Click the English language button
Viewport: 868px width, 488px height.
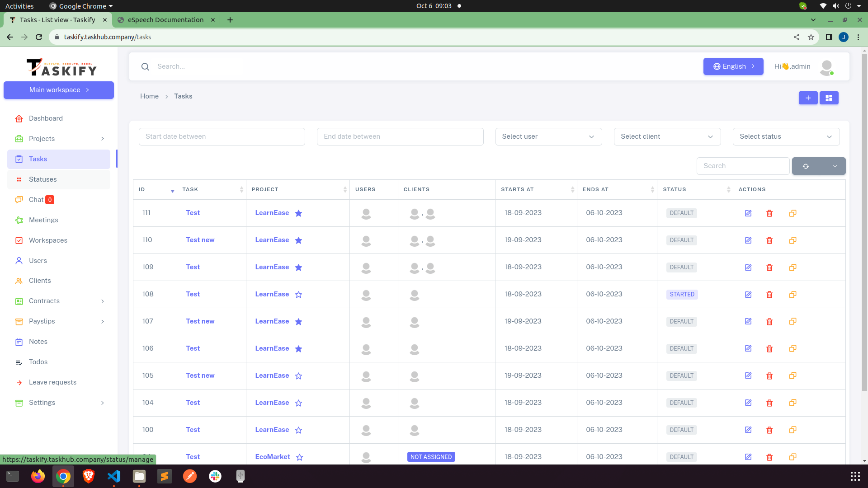click(x=733, y=66)
